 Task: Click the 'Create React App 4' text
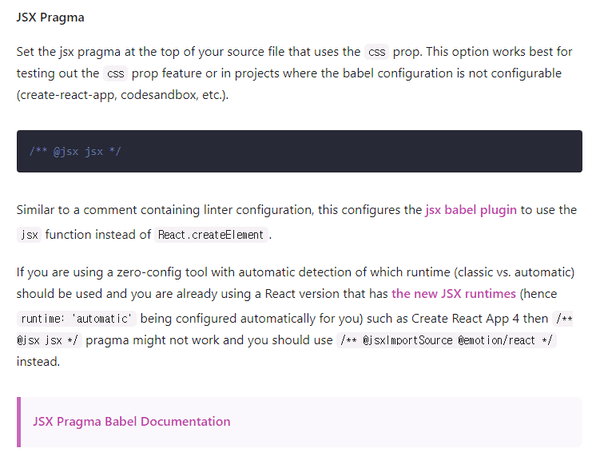pos(490,318)
